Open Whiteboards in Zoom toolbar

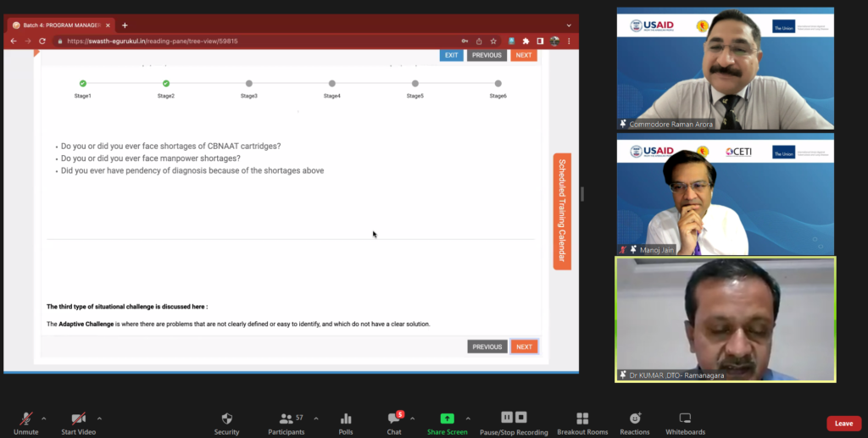pos(686,419)
